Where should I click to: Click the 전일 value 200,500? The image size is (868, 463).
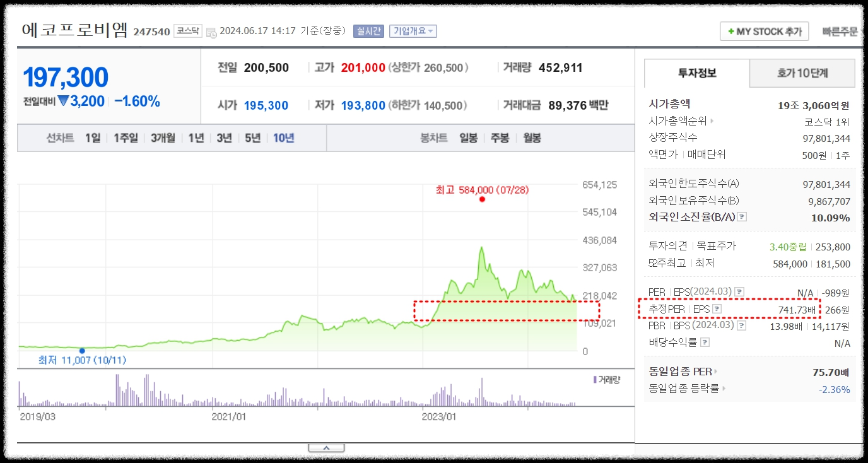pos(265,67)
